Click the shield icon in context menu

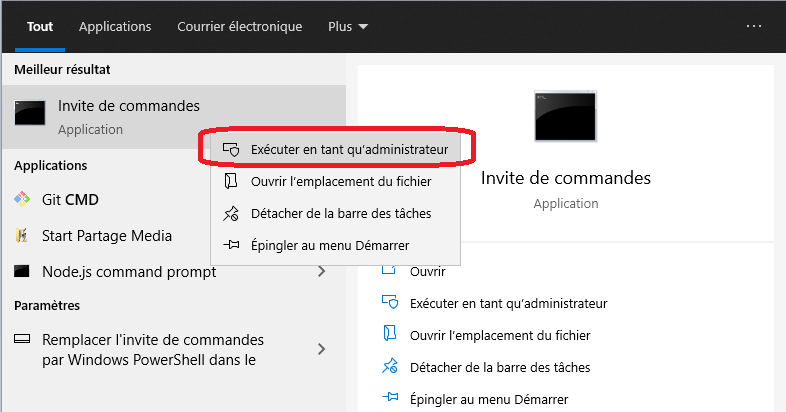[x=231, y=149]
